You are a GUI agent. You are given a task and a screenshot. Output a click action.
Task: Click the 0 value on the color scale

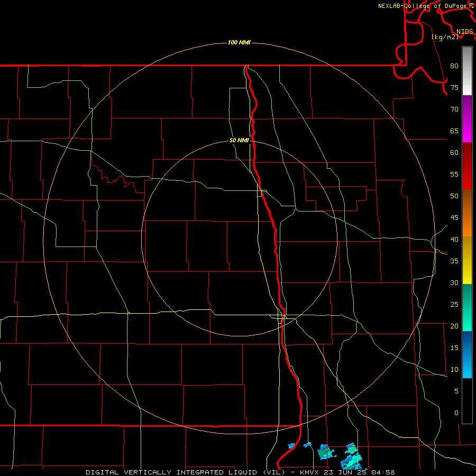456,413
